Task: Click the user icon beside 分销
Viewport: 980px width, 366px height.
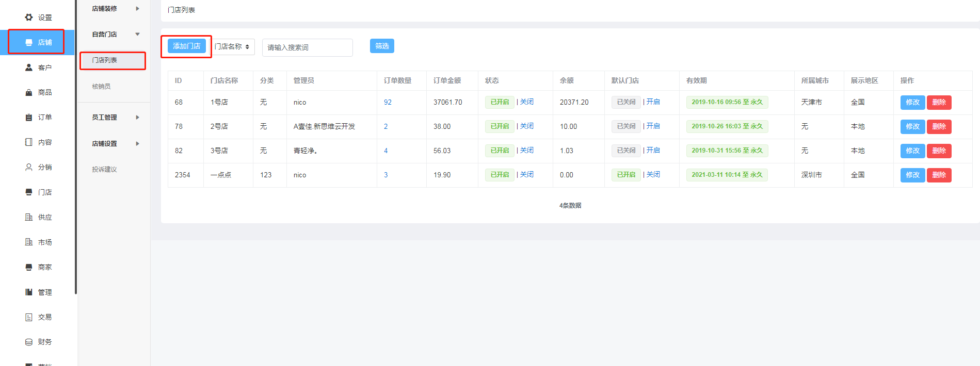Action: coord(29,167)
